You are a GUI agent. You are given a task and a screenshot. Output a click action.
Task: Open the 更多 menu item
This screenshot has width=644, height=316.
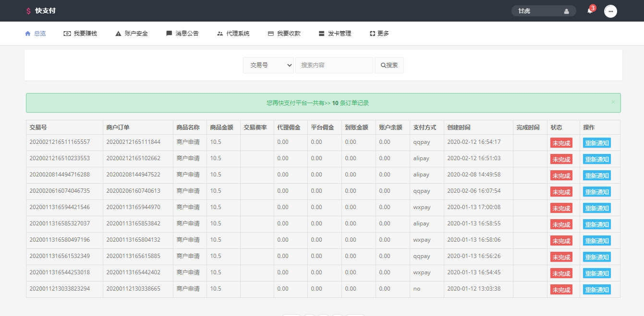(379, 34)
